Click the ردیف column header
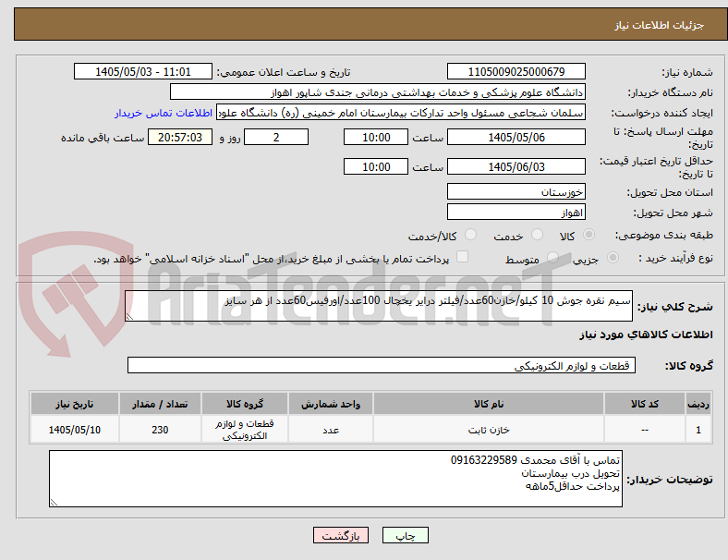Image resolution: width=728 pixels, height=560 pixels. coord(698,404)
